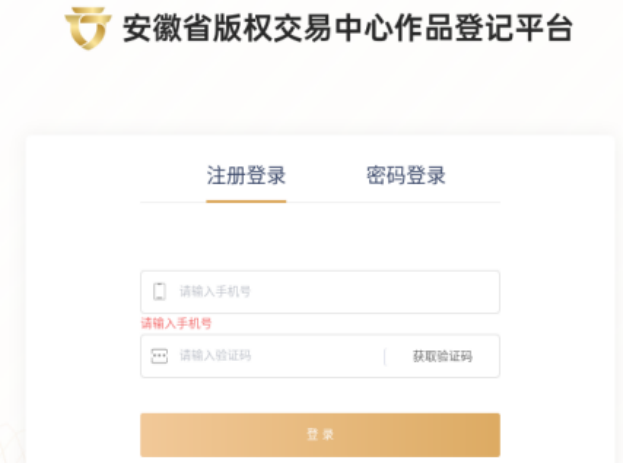Focus the 请输入手机号 input field
The width and height of the screenshot is (623, 464).
[x=320, y=292]
